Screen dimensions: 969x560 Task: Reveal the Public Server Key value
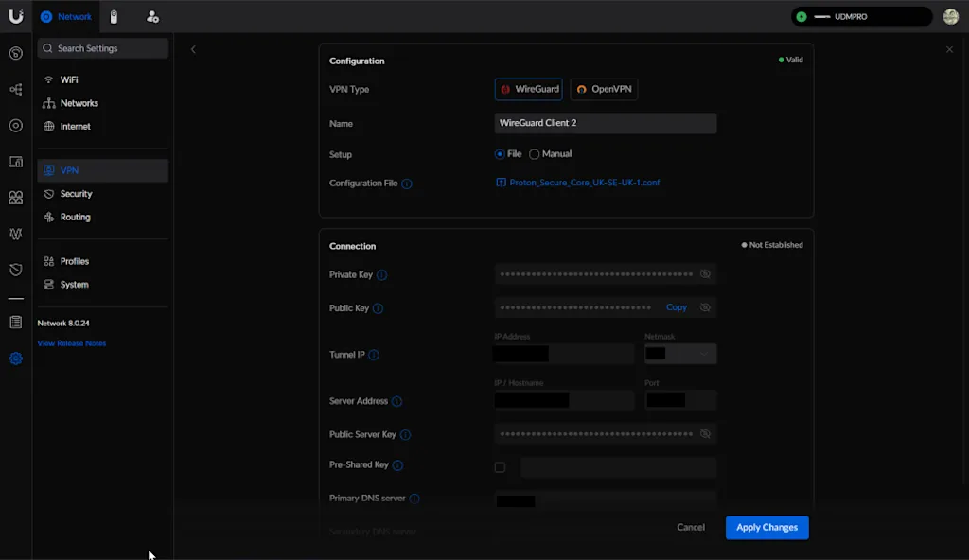(x=705, y=434)
